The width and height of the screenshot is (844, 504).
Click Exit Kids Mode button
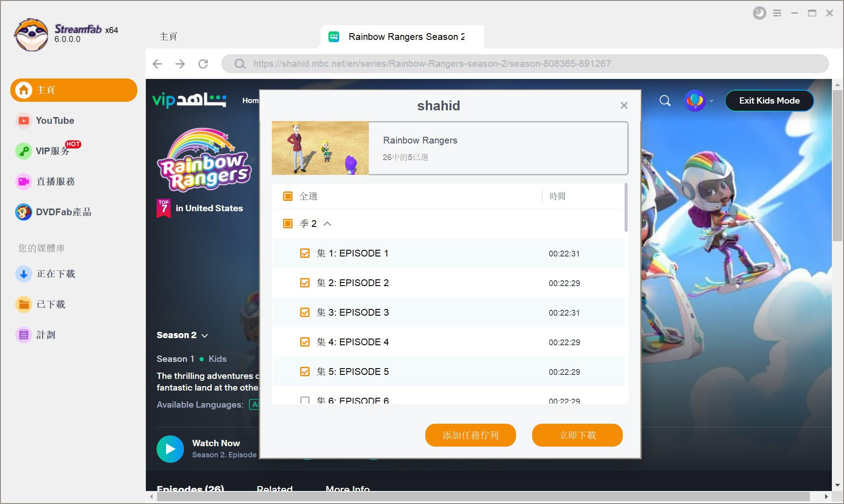769,101
